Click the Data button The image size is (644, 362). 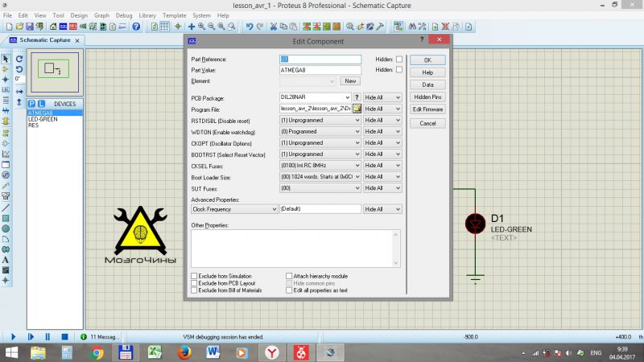[x=427, y=84]
